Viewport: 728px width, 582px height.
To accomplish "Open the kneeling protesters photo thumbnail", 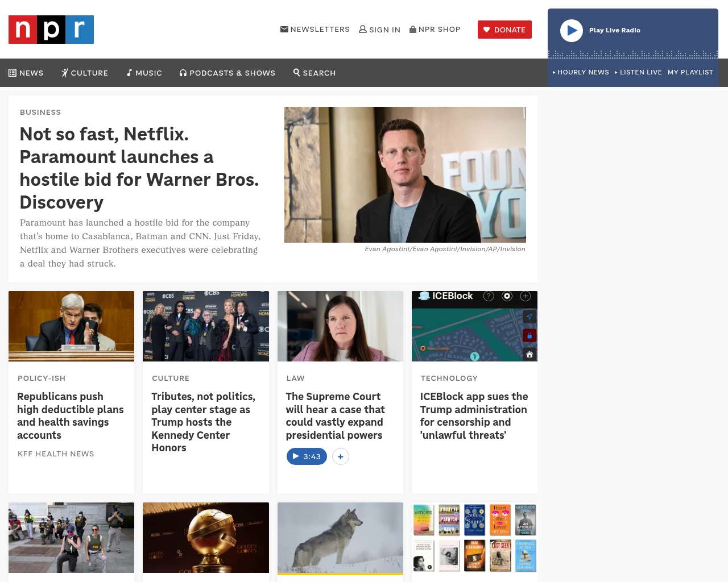I will (x=71, y=538).
